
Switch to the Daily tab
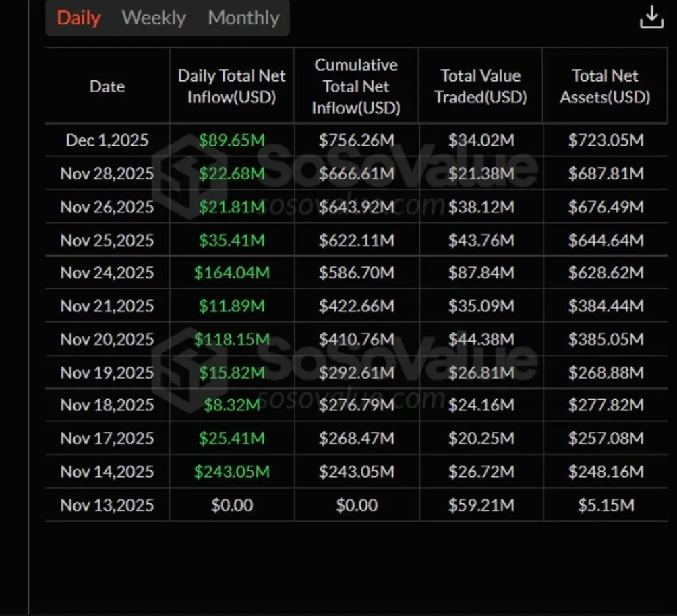(79, 18)
